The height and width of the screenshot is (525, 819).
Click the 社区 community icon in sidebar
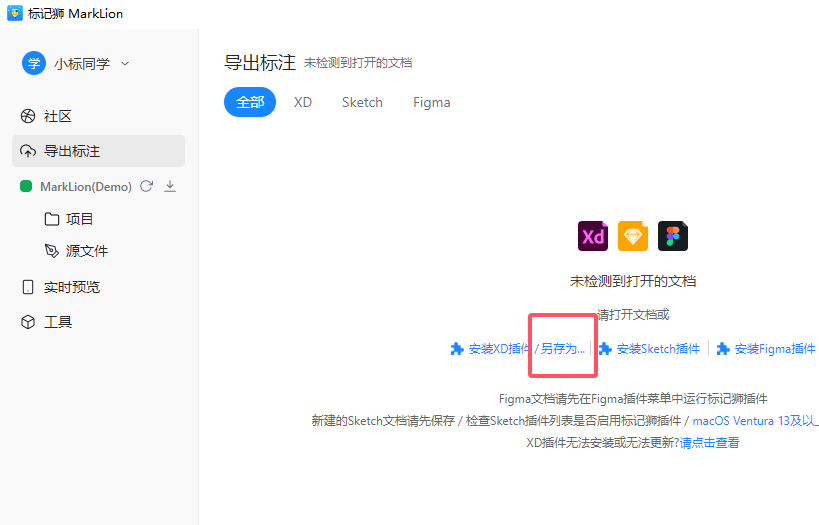click(x=28, y=116)
